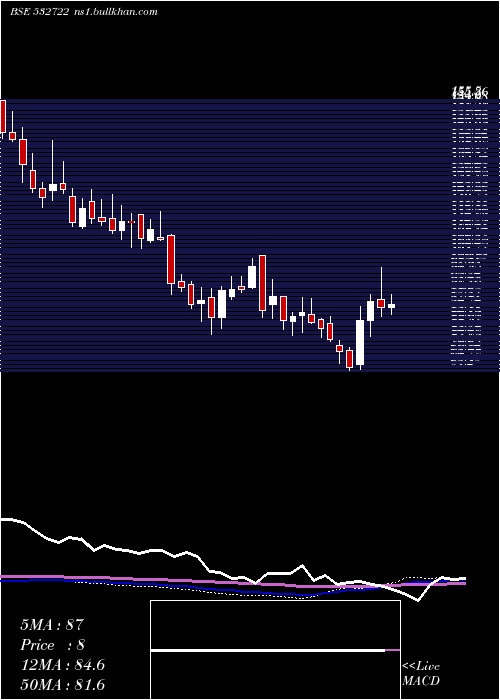The height and width of the screenshot is (700, 500).
Task: Select the 50MA : 81.6 readout
Action: pyautogui.click(x=62, y=684)
